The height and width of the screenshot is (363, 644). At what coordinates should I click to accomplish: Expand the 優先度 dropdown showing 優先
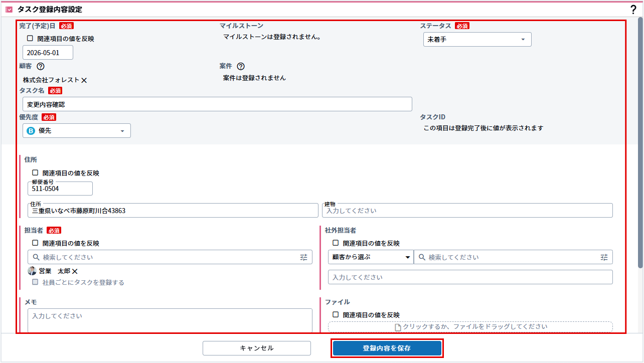pyautogui.click(x=77, y=131)
